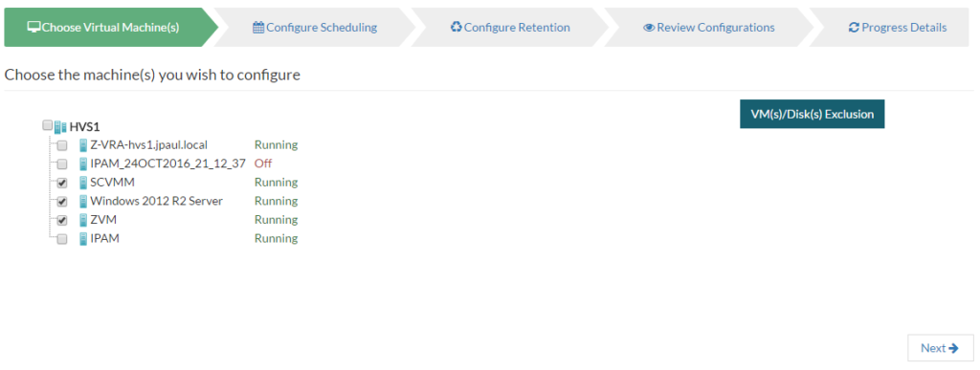
Task: Tick the checkbox for the last IPAM machine
Action: pos(62,240)
